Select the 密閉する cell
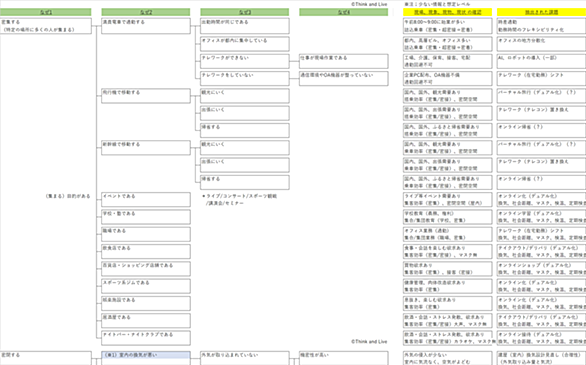This screenshot has height=365, width=586. [x=46, y=358]
